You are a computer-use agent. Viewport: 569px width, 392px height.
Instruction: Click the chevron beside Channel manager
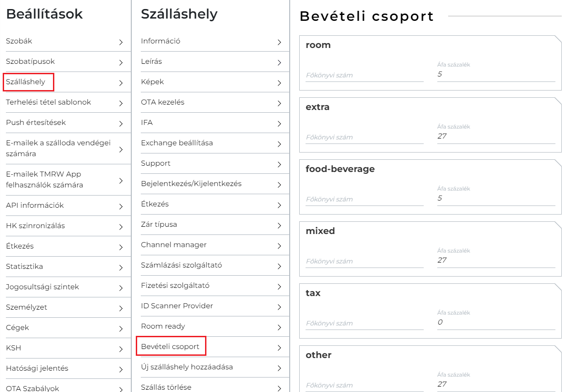(279, 246)
